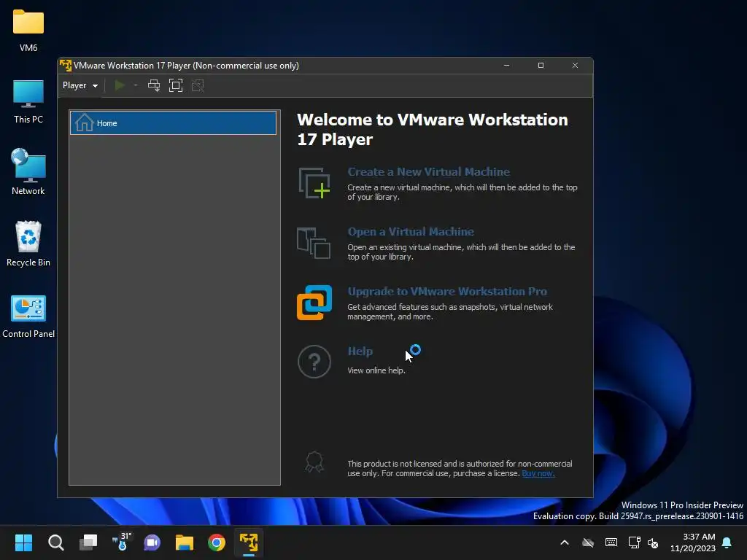Viewport: 747px width, 560px height.
Task: Select the VM6 folder on desktop
Action: (28, 31)
